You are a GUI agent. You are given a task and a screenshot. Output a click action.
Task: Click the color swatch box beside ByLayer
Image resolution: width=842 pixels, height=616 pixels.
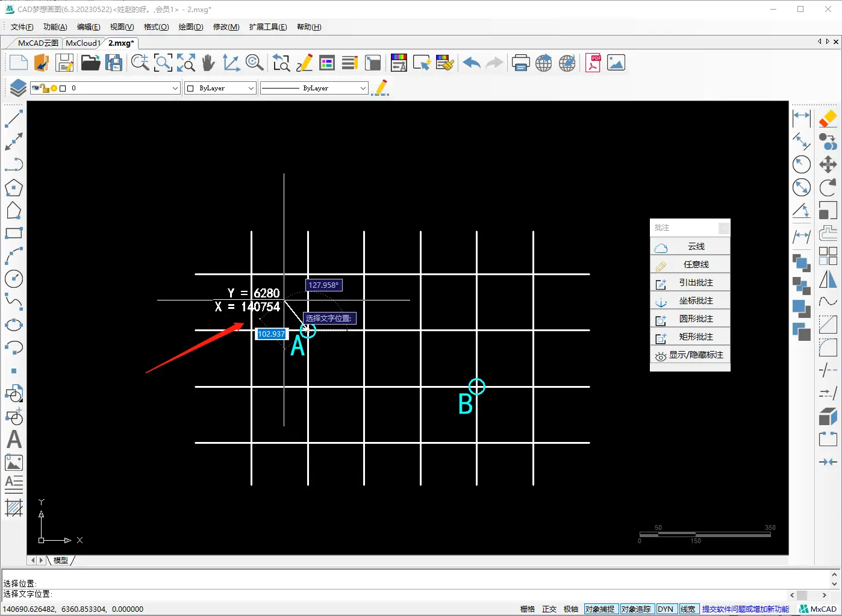coord(191,89)
